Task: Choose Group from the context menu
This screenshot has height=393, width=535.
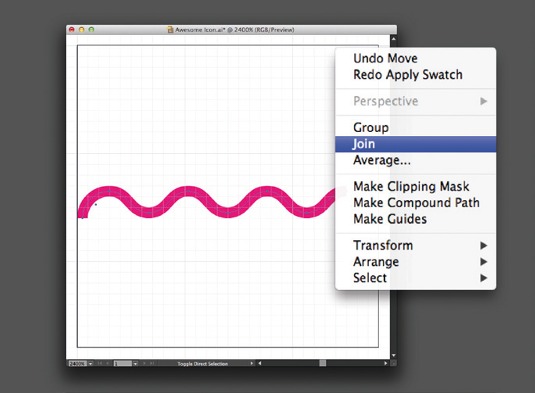Action: click(371, 128)
